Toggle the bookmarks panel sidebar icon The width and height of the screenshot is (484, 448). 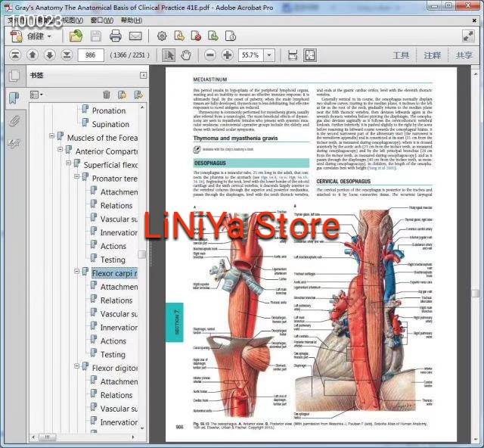click(14, 98)
